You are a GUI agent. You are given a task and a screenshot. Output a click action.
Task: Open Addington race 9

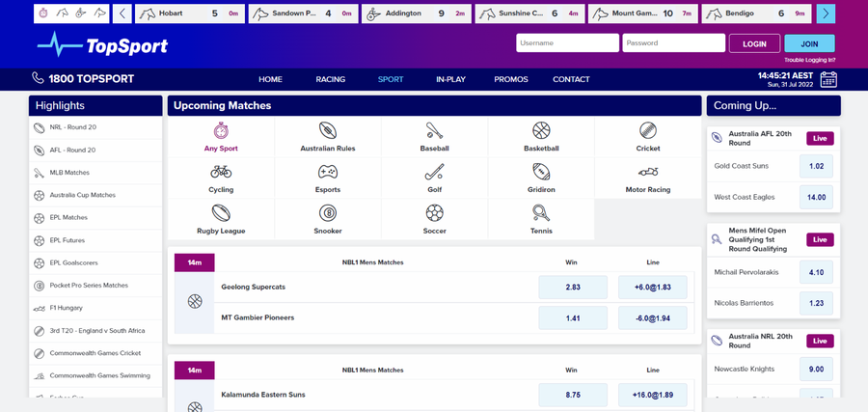[x=417, y=14]
